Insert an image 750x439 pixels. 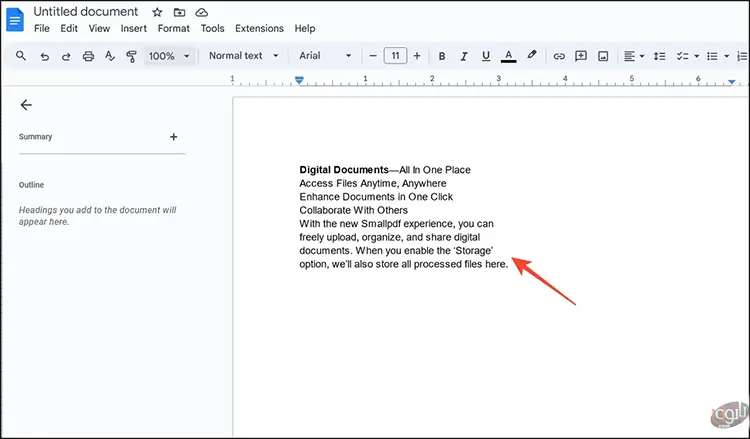pos(603,56)
